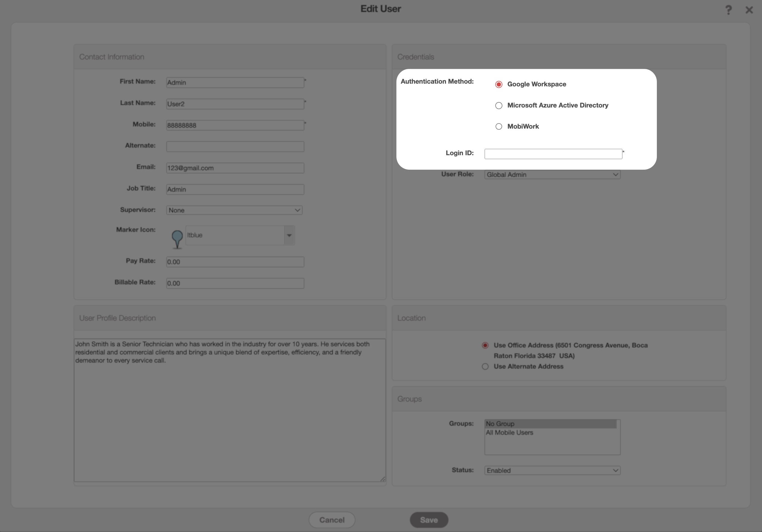Select No Group in Groups list
Viewport: 762px width, 532px height.
pyautogui.click(x=500, y=424)
